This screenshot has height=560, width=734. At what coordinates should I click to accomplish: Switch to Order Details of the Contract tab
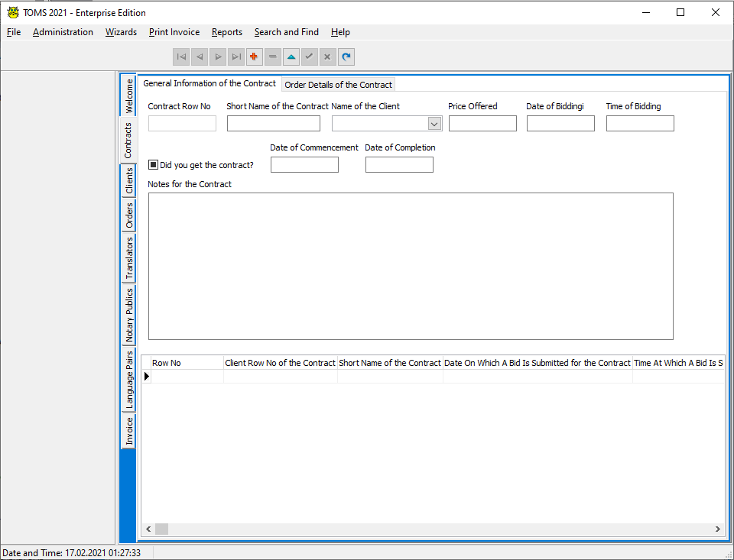[x=338, y=85]
